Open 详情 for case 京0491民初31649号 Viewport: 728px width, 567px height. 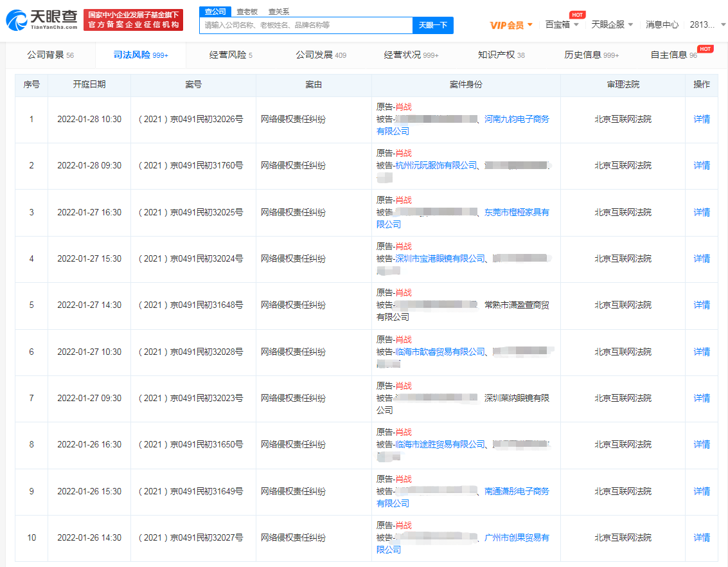click(702, 491)
